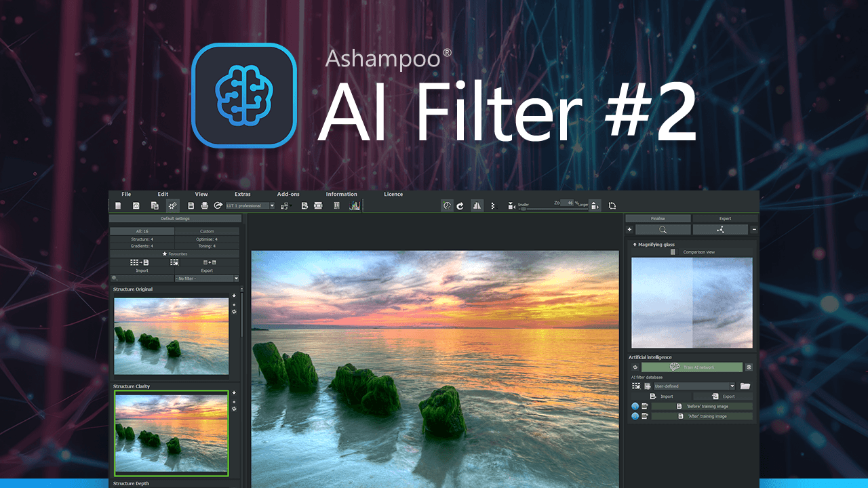Click the copy documents icon in toolbar
The height and width of the screenshot is (488, 868).
(155, 205)
